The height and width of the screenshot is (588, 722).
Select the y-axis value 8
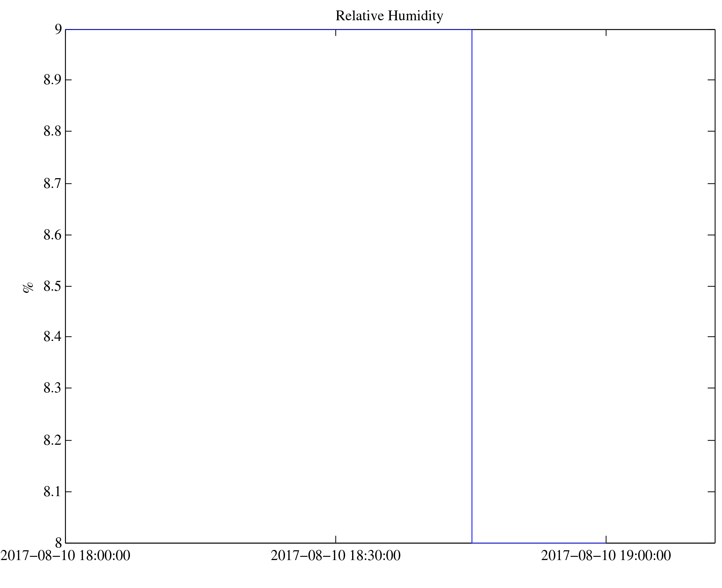58,543
